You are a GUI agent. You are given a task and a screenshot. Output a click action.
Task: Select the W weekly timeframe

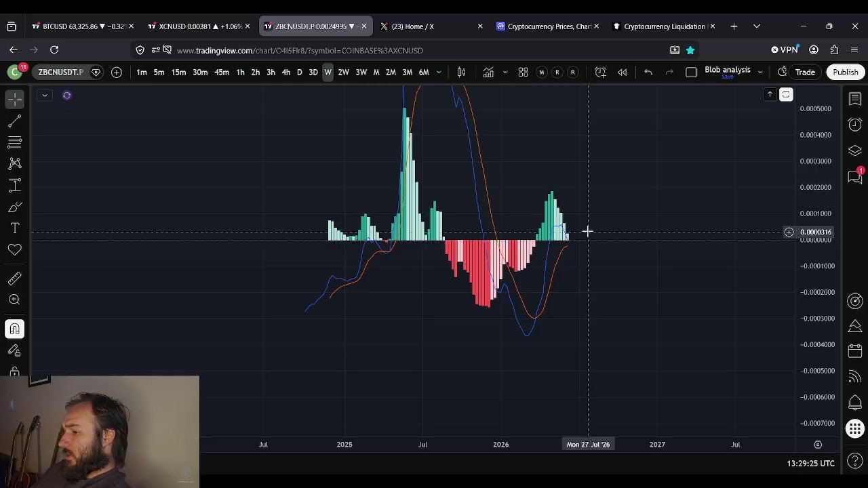[x=328, y=72]
